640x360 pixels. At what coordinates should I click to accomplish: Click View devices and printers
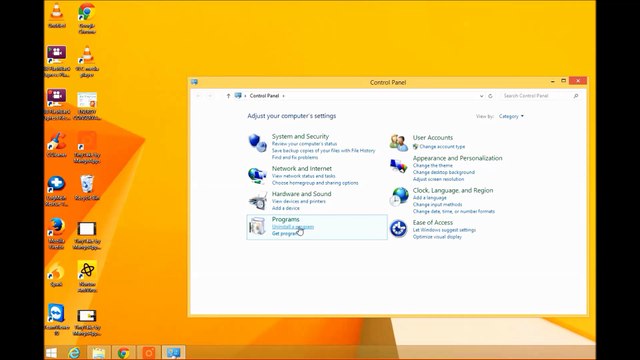tap(299, 201)
